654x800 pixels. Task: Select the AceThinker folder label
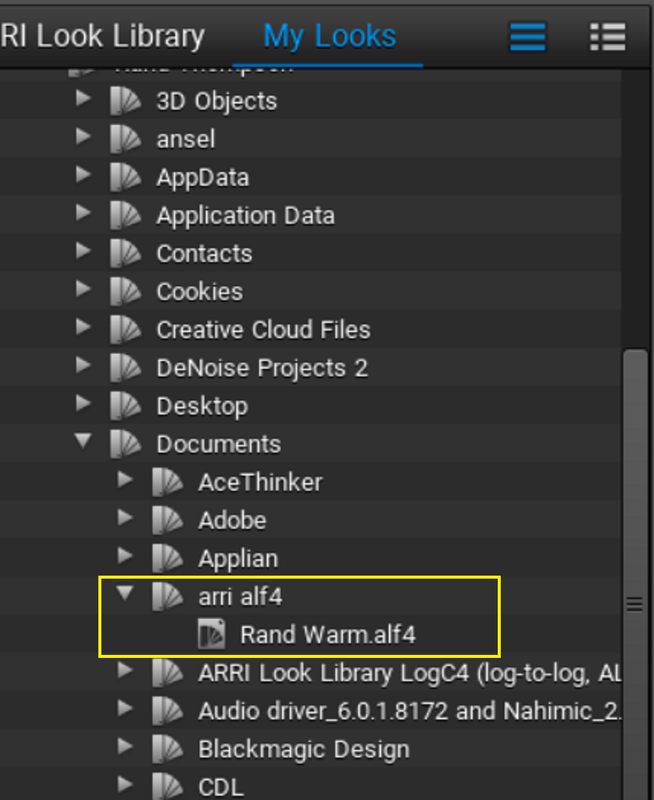click(x=261, y=483)
